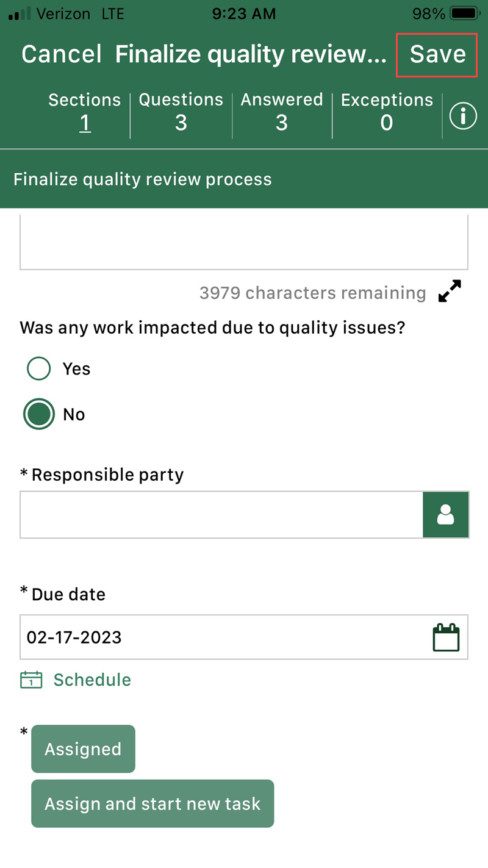Edit the Due date field 02-17-2023
The height and width of the screenshot is (868, 488).
point(220,637)
